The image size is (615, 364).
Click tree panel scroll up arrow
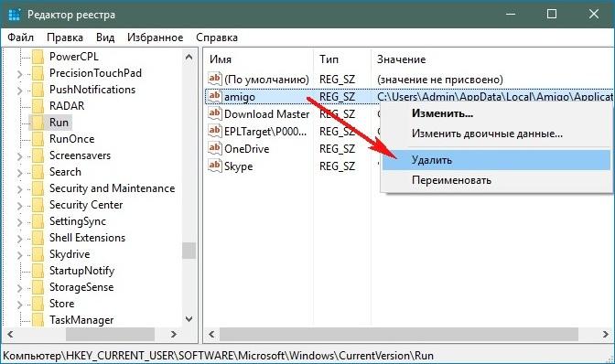189,58
